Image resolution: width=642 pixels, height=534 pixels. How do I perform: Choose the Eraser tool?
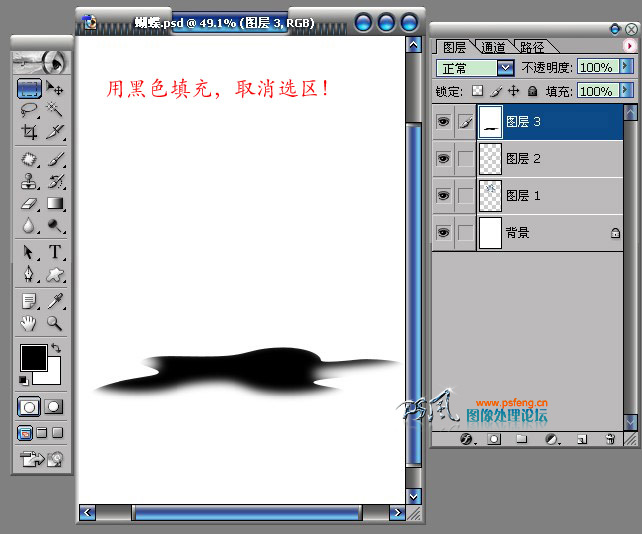(x=29, y=204)
